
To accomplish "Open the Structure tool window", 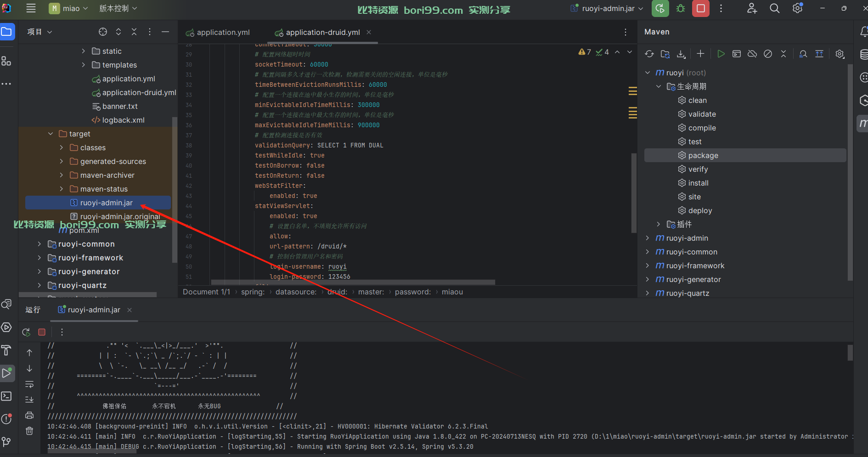I will click(x=6, y=61).
